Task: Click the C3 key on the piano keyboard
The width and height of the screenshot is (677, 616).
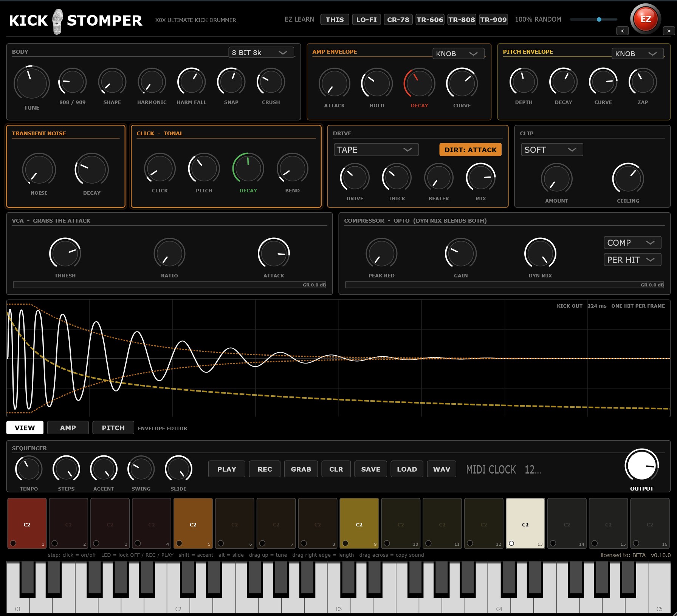Action: tap(339, 605)
